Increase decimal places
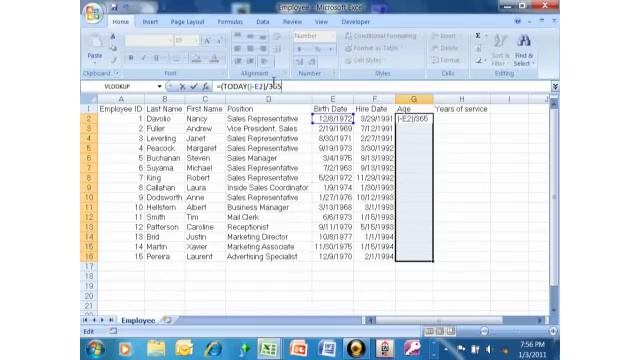 tap(300, 62)
